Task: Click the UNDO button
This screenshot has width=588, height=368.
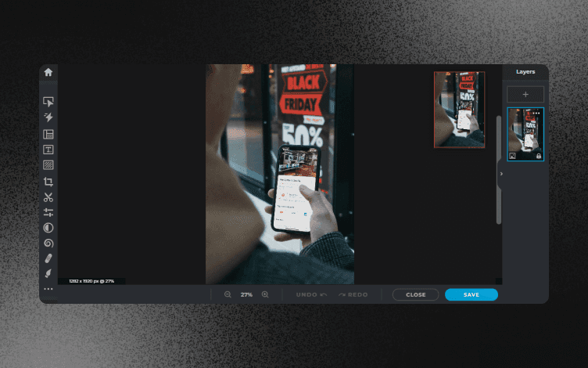Action: pos(311,294)
